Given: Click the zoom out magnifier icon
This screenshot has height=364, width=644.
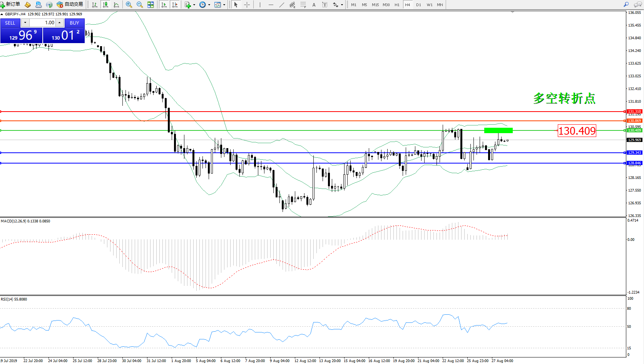Looking at the screenshot, I should [x=140, y=5].
